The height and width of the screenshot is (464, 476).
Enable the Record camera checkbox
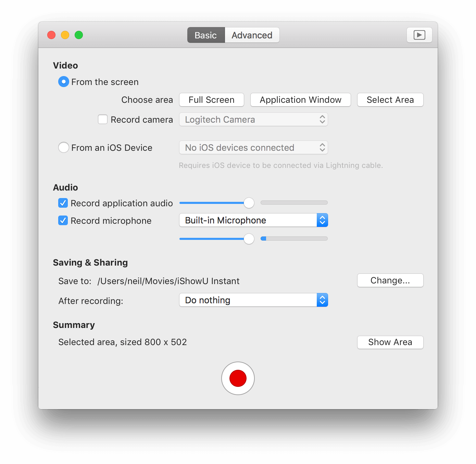[x=103, y=119]
